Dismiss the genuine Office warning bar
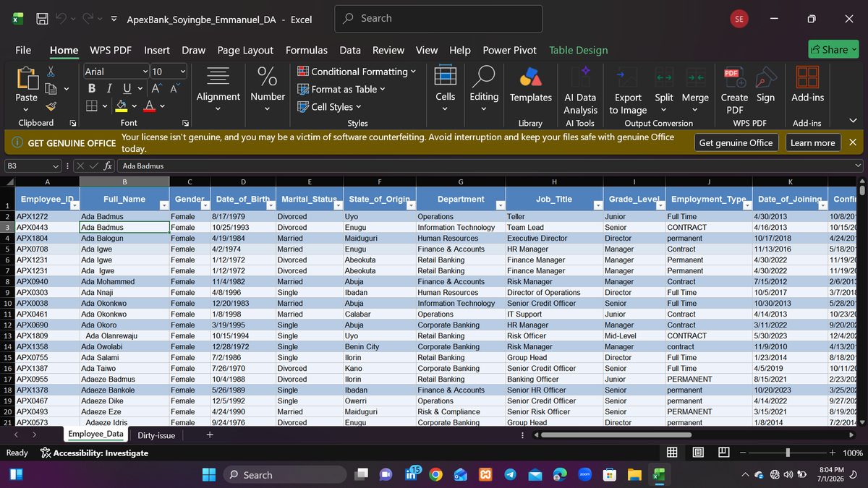The image size is (868, 488). 853,142
